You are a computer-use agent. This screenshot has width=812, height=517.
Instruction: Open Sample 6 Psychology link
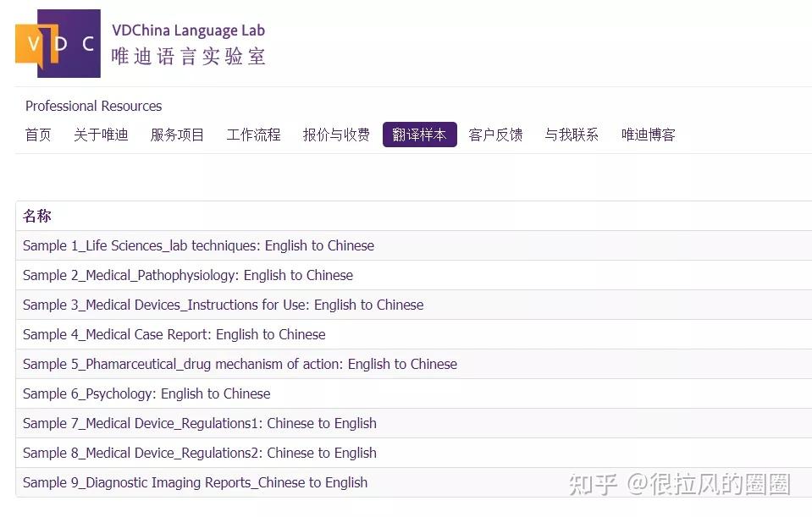click(146, 393)
